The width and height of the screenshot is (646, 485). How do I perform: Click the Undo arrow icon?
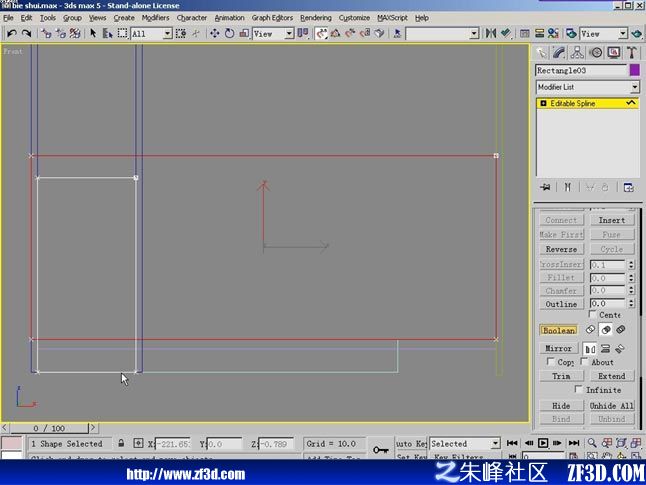point(12,33)
